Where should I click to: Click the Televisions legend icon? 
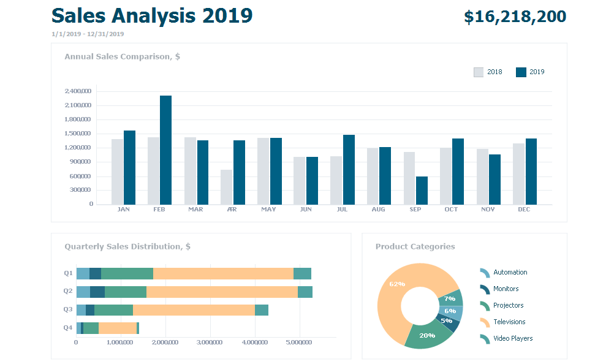click(x=483, y=322)
